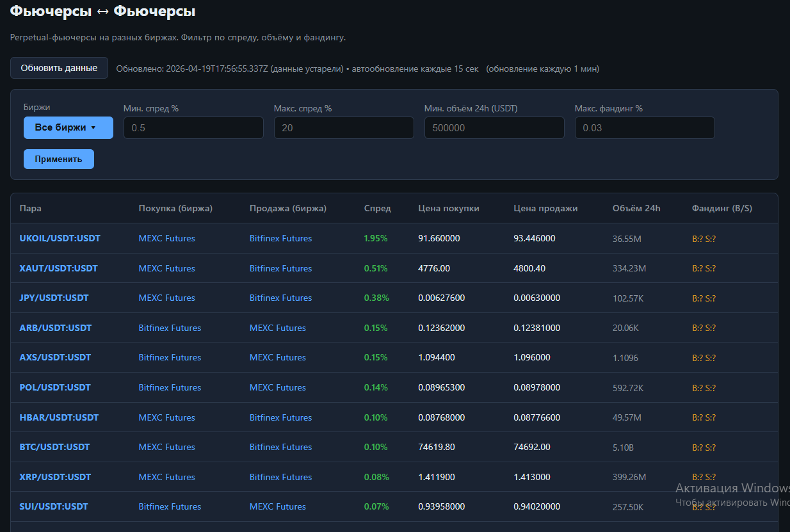Open the XRP/USDT:USDT pair link
The width and height of the screenshot is (790, 532).
(56, 477)
